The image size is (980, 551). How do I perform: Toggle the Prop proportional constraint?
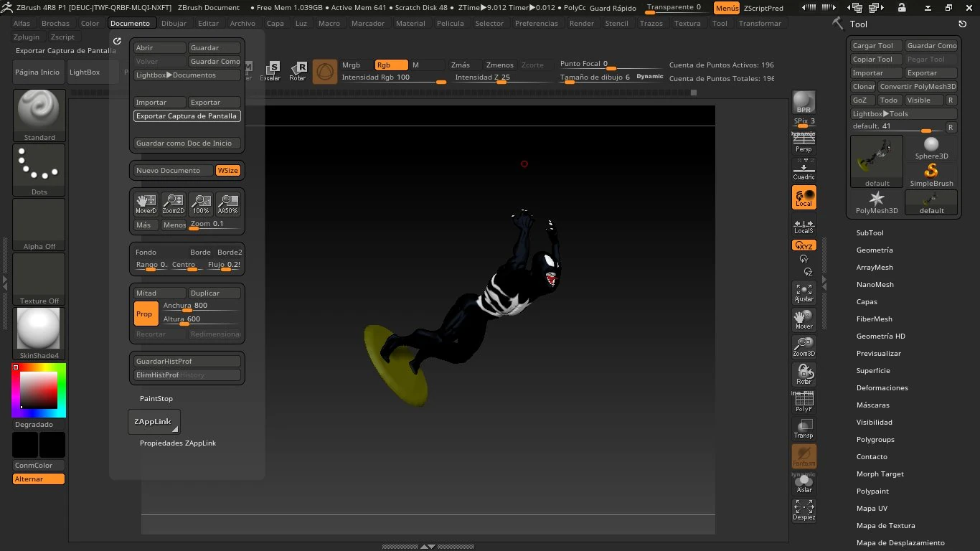pyautogui.click(x=146, y=314)
